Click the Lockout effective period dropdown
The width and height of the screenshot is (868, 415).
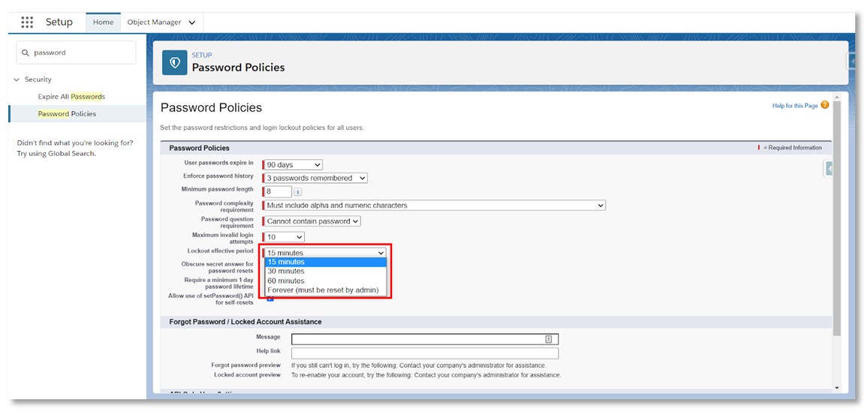pos(326,252)
